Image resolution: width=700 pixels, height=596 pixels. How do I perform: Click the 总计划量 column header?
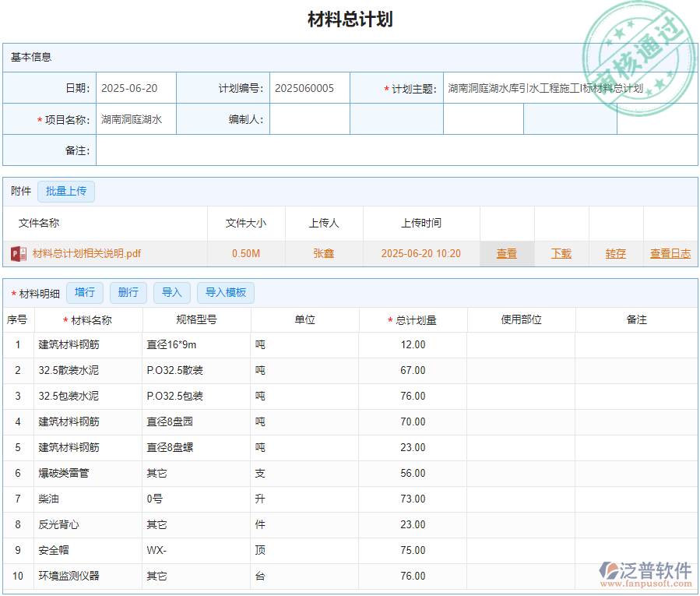click(410, 319)
